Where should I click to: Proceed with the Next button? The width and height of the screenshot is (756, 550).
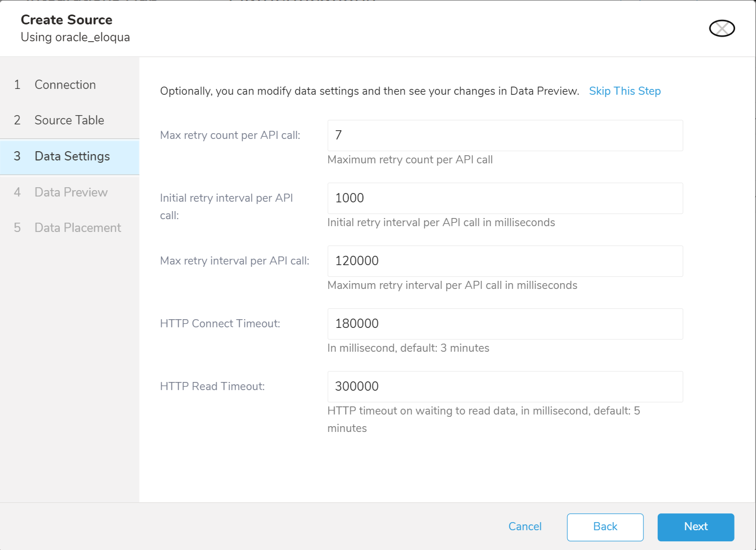[x=696, y=527]
